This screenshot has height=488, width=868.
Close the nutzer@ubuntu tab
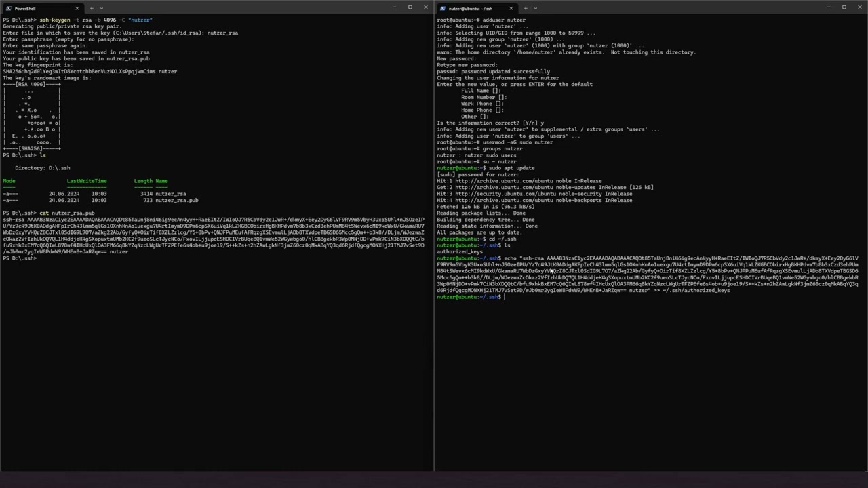(x=511, y=8)
